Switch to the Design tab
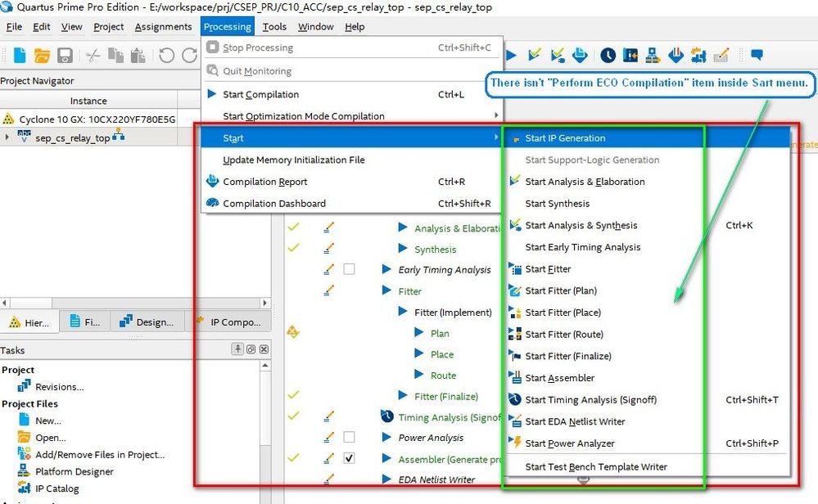Viewport: 818px width, 504px height. point(148,322)
